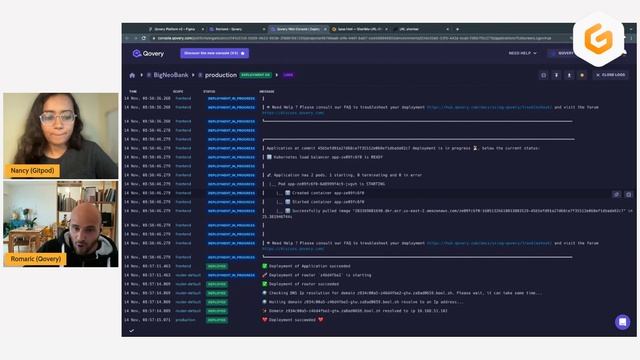Click the Qovery logo in header
The image size is (640, 360).
pos(148,53)
